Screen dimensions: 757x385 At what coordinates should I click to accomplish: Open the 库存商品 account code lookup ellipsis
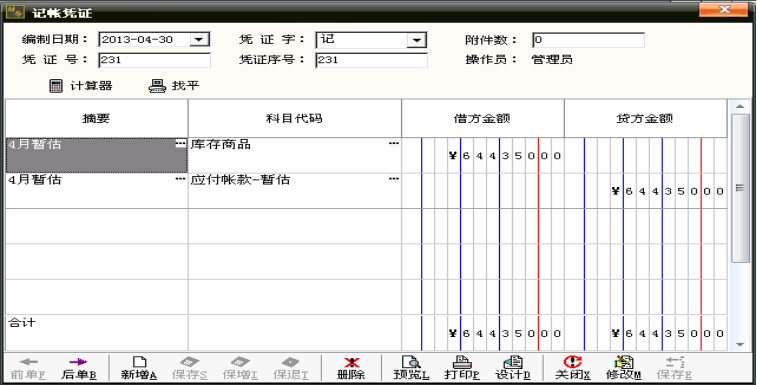point(394,143)
